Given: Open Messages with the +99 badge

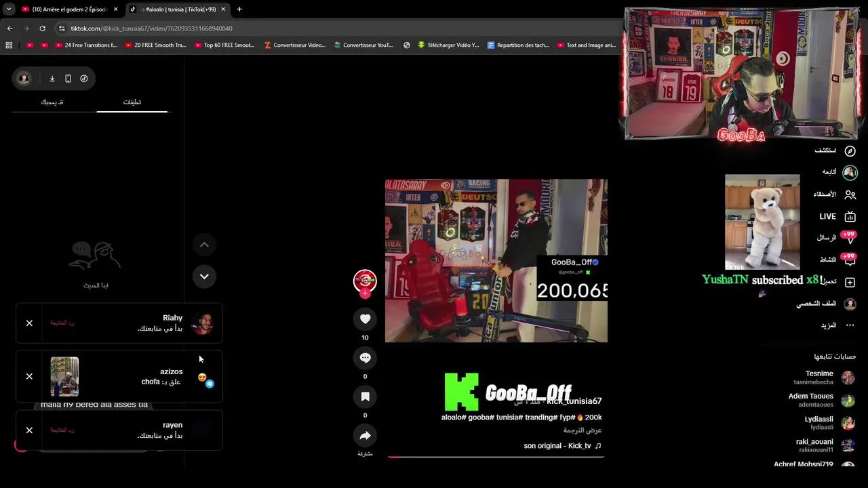Looking at the screenshot, I should pyautogui.click(x=837, y=238).
